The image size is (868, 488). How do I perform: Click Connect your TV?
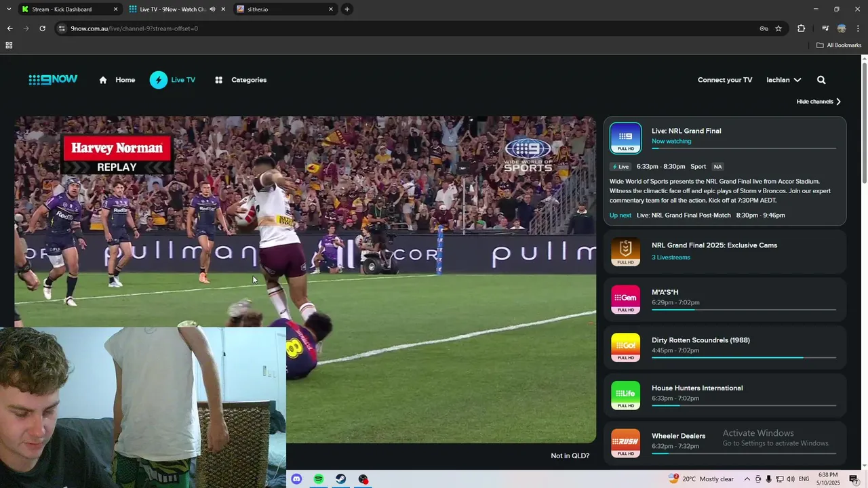pyautogui.click(x=725, y=80)
